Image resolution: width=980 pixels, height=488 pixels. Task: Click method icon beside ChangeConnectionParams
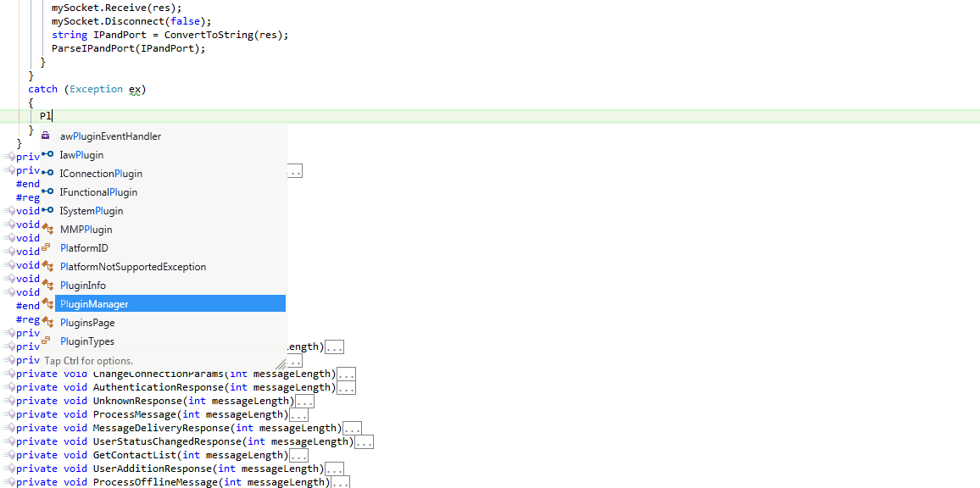click(x=8, y=374)
